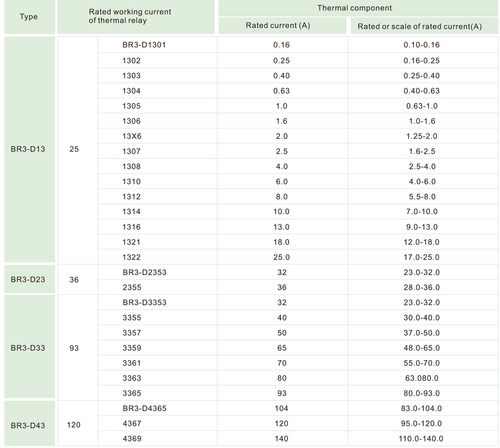Select the range 48.0-65.0 cell
Image resolution: width=500 pixels, height=448 pixels.
point(423,348)
